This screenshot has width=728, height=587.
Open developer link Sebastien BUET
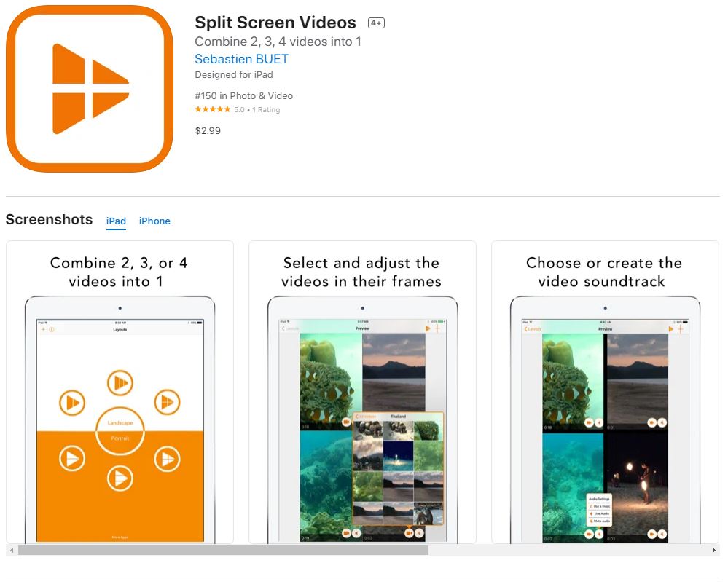(241, 59)
